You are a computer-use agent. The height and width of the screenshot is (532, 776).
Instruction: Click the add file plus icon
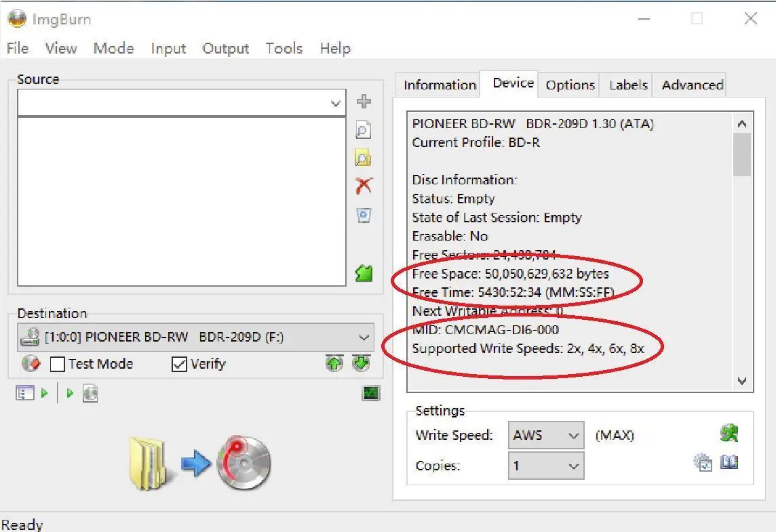click(x=364, y=102)
